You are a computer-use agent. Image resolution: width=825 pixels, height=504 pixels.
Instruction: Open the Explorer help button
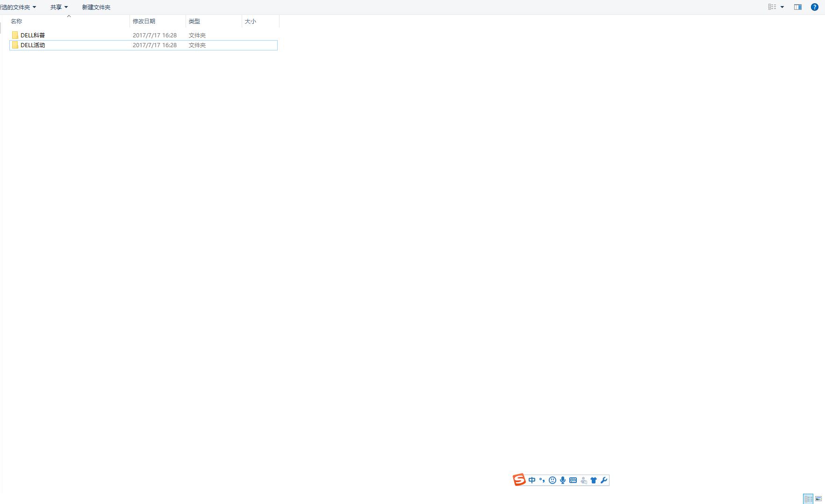tap(815, 7)
